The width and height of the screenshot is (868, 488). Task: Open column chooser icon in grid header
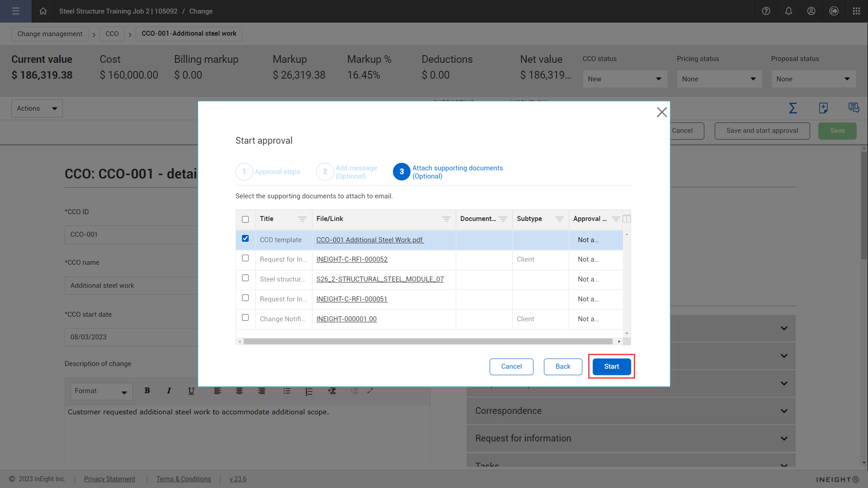coord(627,219)
